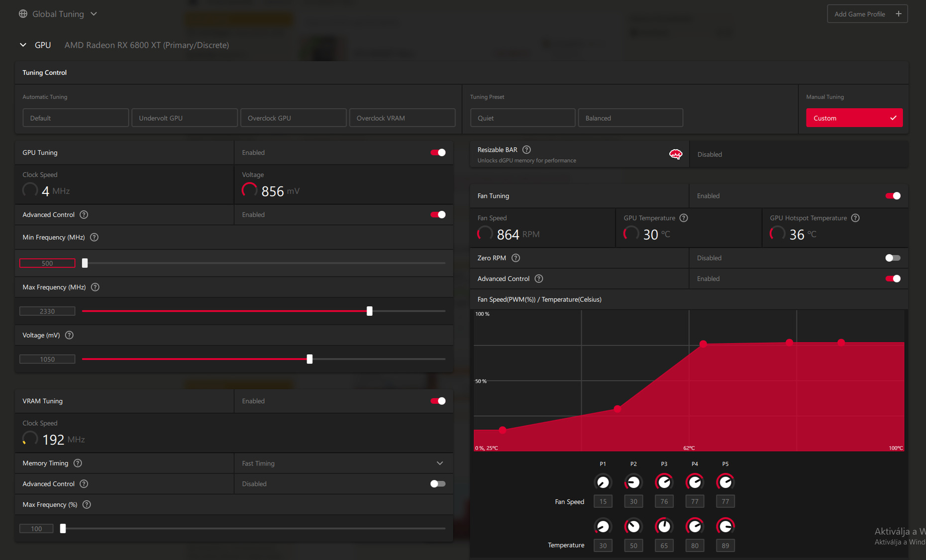Disable the GPU Tuning toggle
The image size is (926, 560).
[x=438, y=153]
